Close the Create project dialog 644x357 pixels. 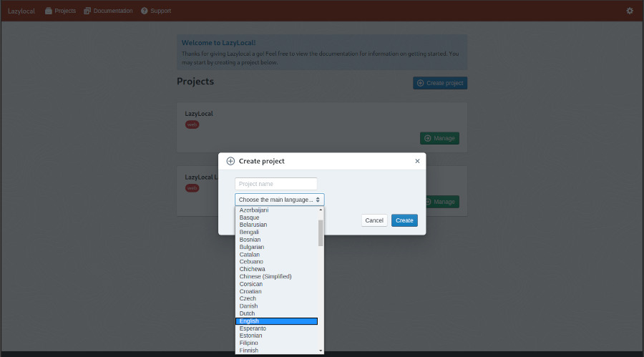pos(417,161)
